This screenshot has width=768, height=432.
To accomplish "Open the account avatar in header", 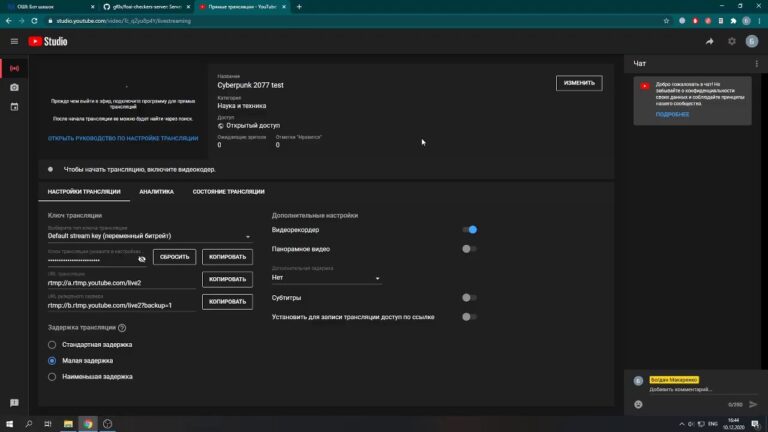I will pyautogui.click(x=752, y=42).
